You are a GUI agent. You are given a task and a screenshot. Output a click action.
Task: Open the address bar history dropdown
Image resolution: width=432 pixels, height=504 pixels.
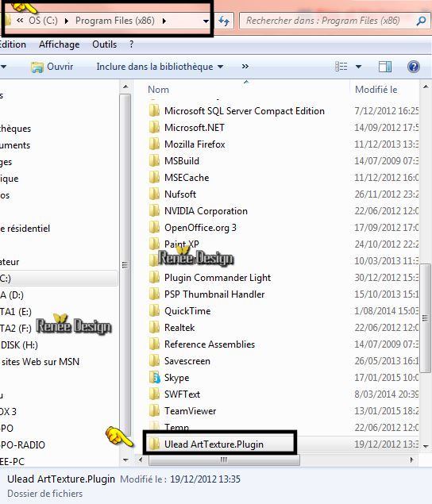[206, 21]
